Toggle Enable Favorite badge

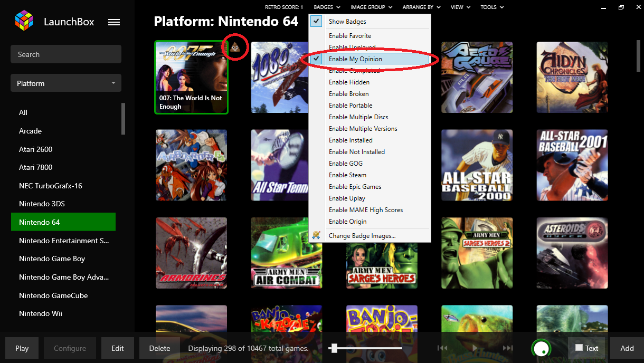(x=370, y=36)
